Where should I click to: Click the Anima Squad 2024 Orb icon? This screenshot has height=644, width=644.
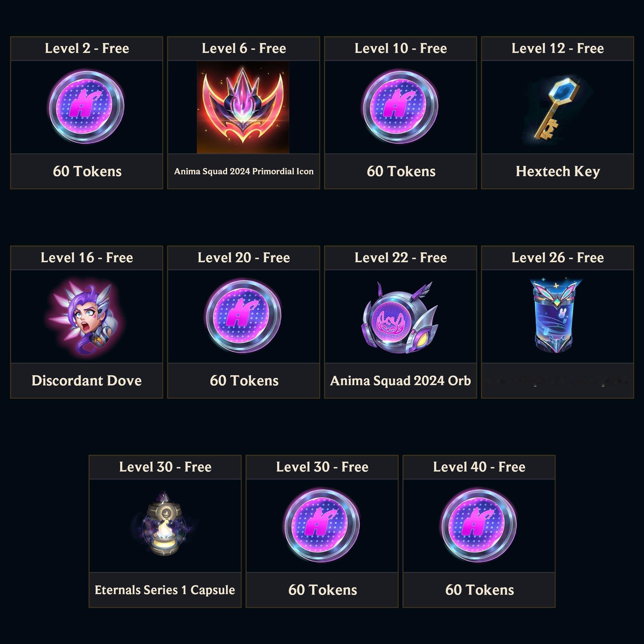[400, 317]
